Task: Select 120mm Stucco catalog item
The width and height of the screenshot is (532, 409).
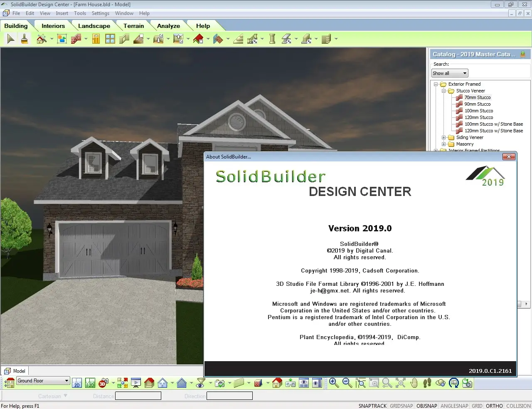Action: [x=479, y=117]
